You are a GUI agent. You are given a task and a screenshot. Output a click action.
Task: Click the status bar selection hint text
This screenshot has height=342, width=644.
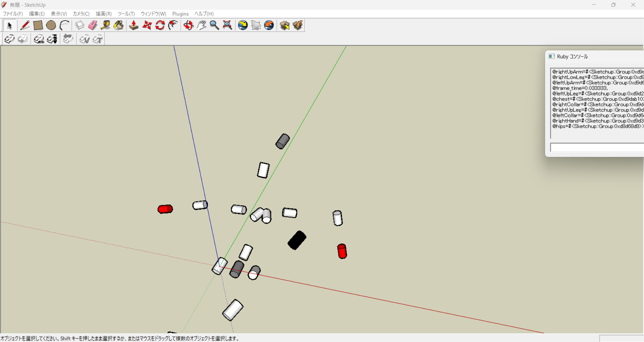pyautogui.click(x=120, y=339)
